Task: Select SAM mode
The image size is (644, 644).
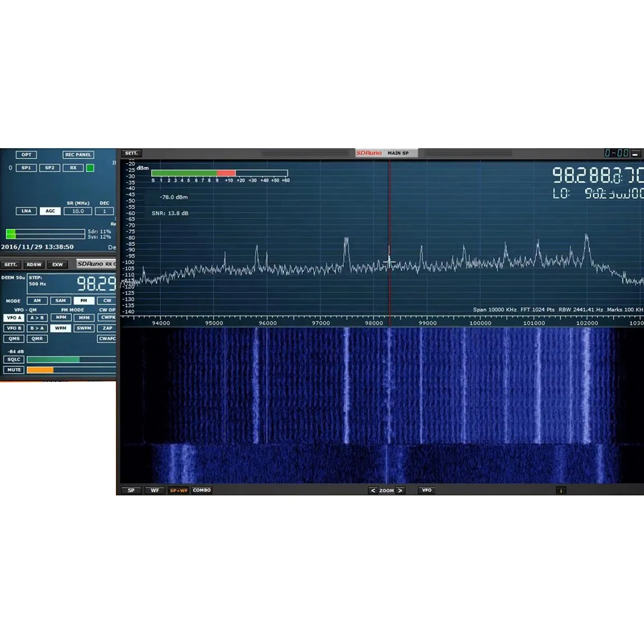Action: (61, 301)
